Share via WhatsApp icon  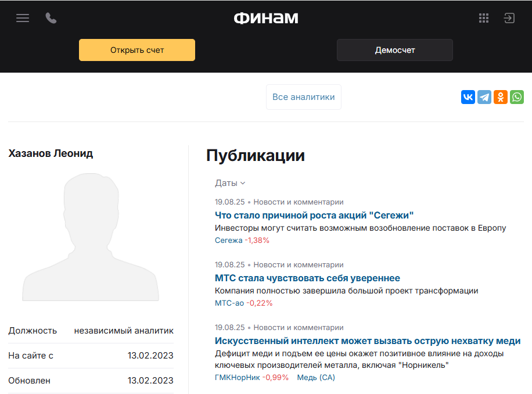517,97
